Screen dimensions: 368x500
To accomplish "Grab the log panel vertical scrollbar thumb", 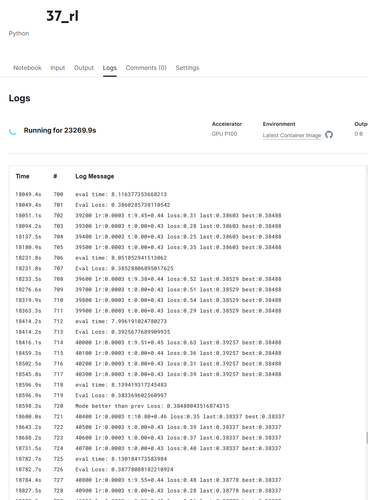I will pos(367,437).
